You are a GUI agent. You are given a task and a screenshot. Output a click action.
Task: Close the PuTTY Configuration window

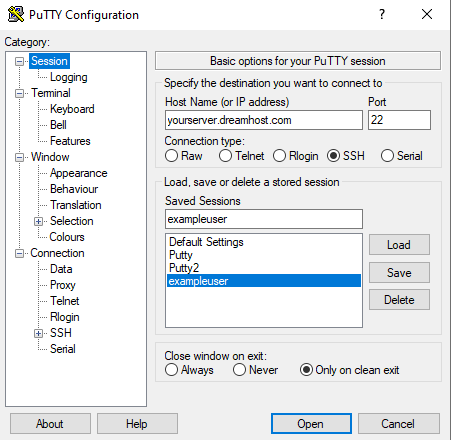(x=427, y=14)
